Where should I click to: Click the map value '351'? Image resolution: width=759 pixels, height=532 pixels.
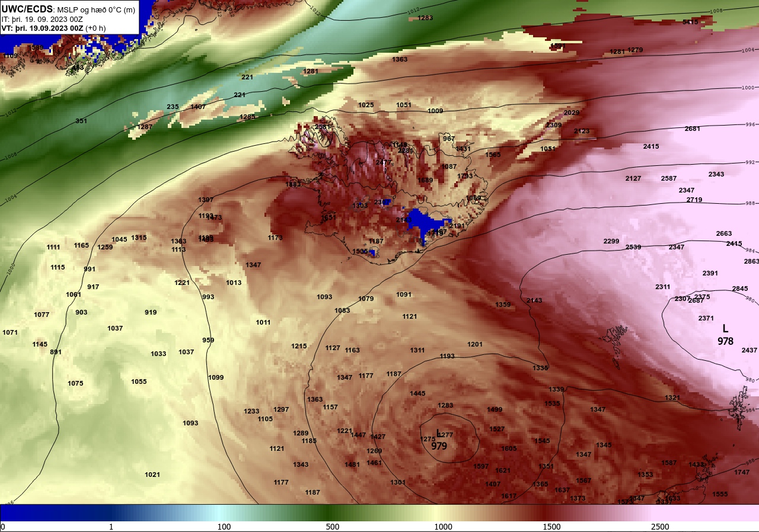click(x=81, y=121)
